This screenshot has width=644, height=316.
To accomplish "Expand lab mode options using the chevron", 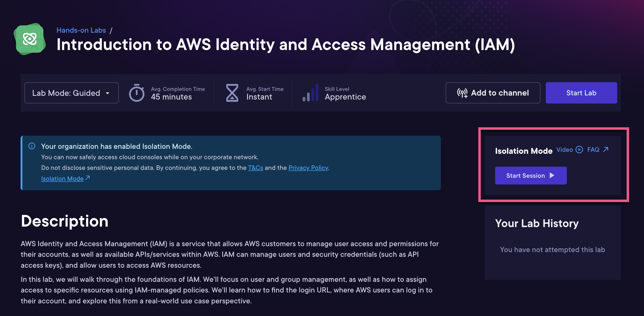I will point(108,93).
